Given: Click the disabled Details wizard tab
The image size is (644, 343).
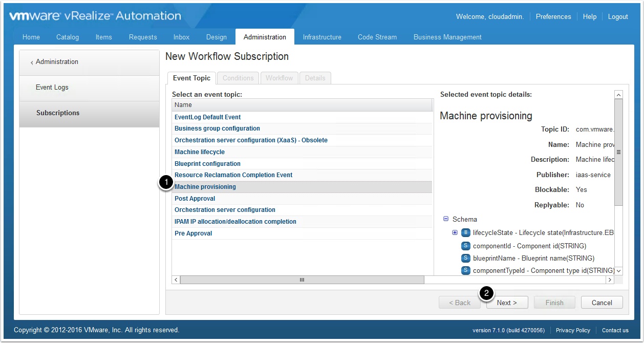Looking at the screenshot, I should pyautogui.click(x=315, y=78).
